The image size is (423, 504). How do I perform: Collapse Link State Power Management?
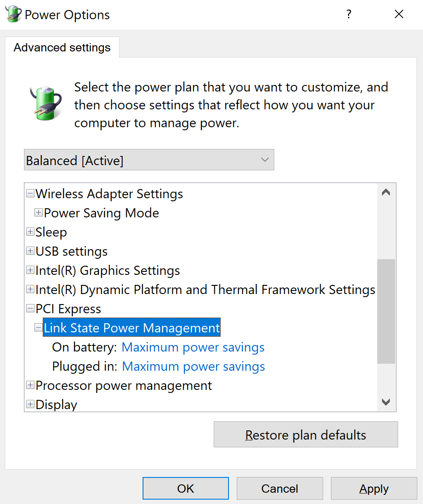[38, 328]
